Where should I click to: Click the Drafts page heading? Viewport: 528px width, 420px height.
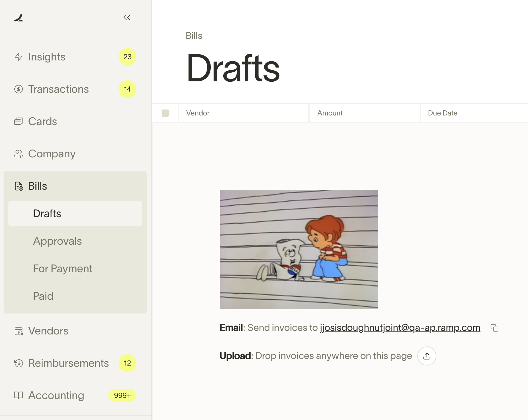233,68
